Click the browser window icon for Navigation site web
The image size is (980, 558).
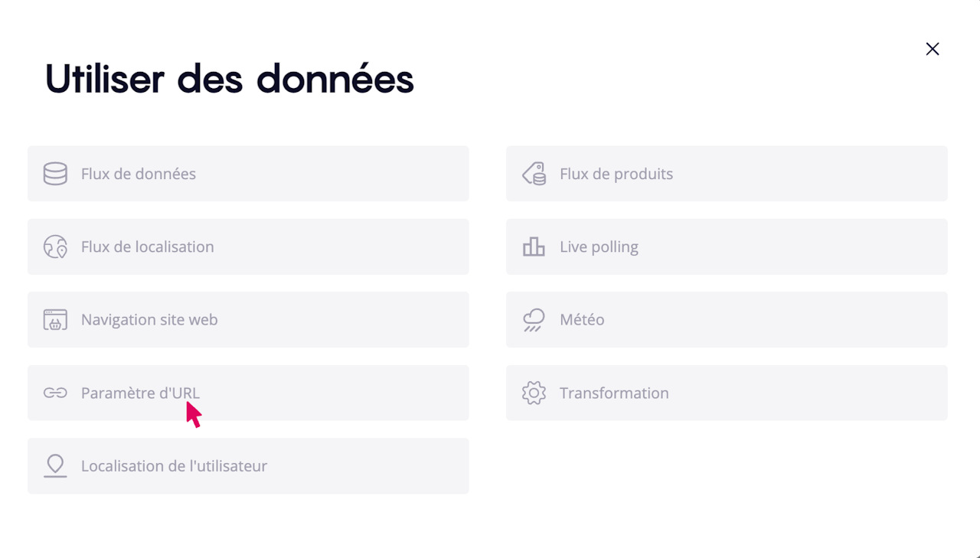[55, 320]
